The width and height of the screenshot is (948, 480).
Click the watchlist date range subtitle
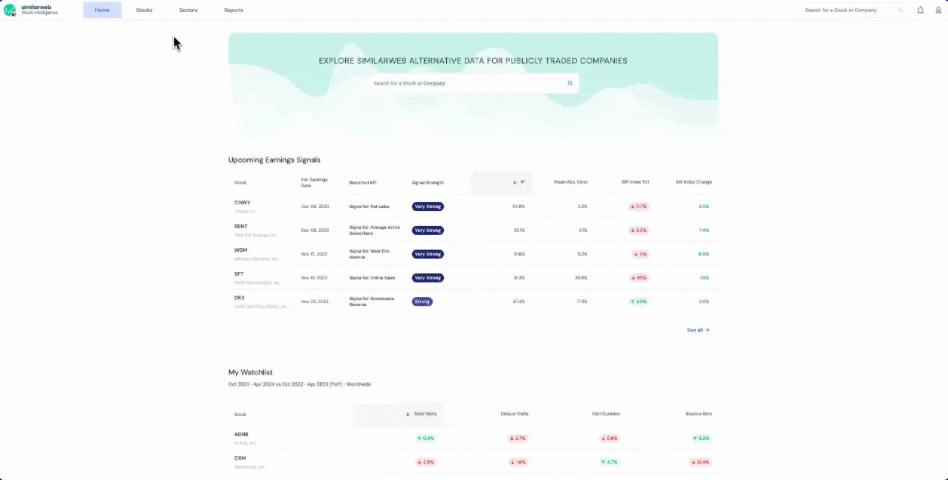coord(299,384)
